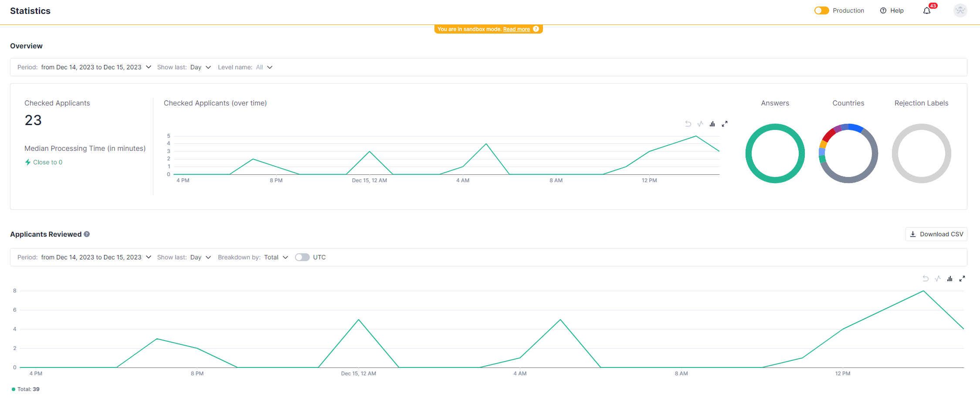Open the notifications bell icon
980x398 pixels.
tap(927, 11)
